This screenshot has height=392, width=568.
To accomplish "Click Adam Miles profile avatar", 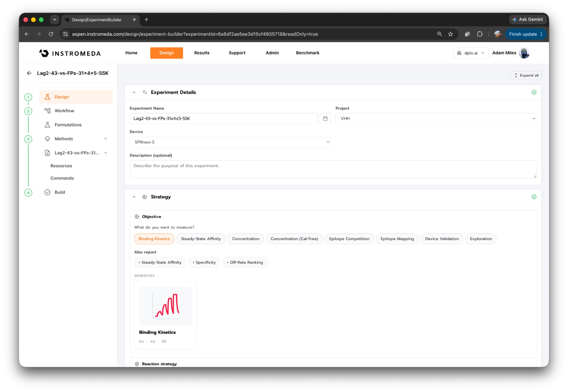I will pos(524,53).
